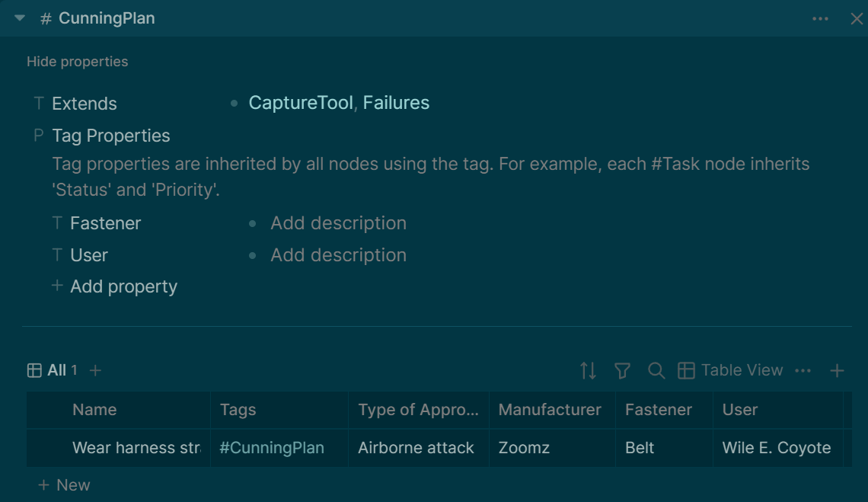Click the search magnifier icon
This screenshot has height=502, width=868.
pyautogui.click(x=656, y=370)
